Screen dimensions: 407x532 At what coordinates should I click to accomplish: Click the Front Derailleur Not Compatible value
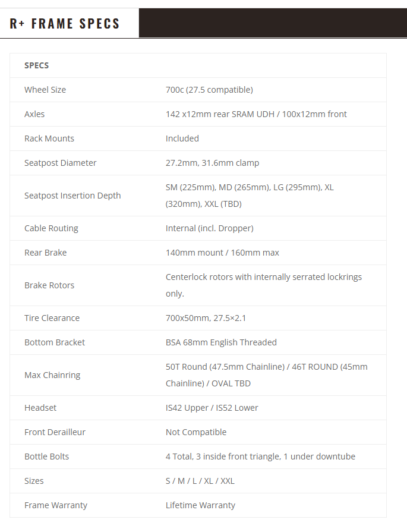[196, 432]
